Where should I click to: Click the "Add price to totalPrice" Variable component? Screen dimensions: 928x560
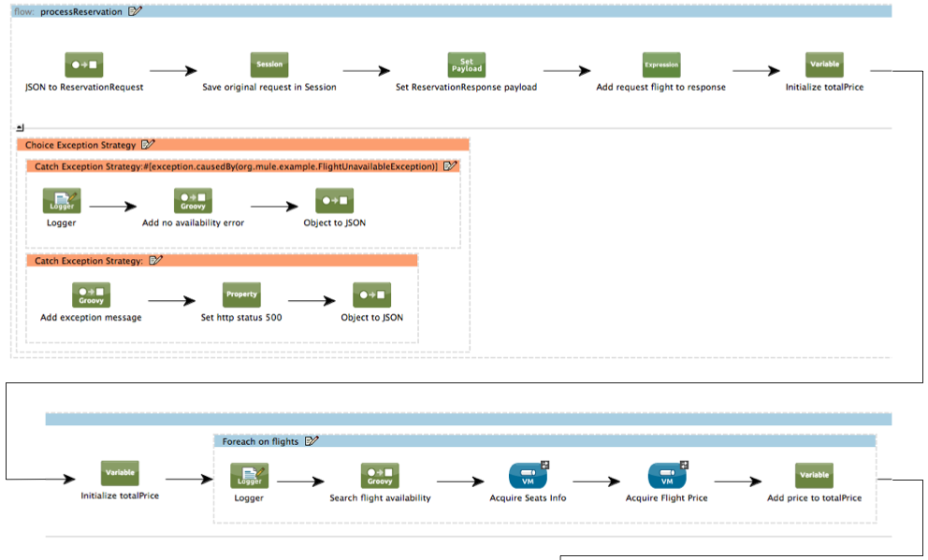tap(813, 475)
